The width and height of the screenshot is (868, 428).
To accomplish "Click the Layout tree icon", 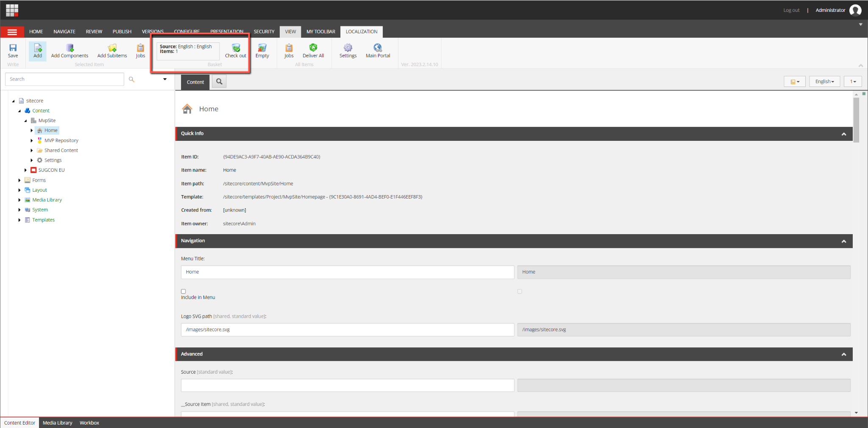I will pyautogui.click(x=28, y=190).
